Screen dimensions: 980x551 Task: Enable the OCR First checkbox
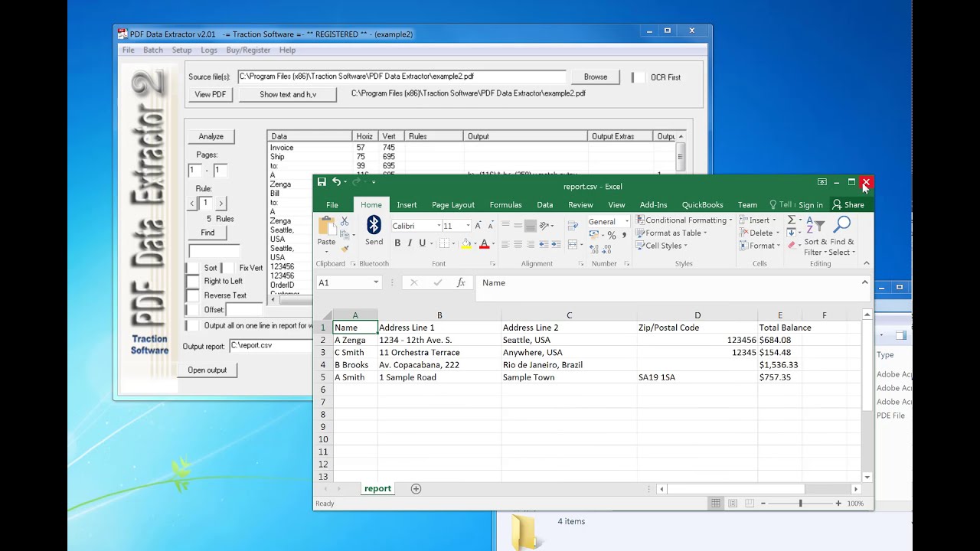pyautogui.click(x=638, y=77)
